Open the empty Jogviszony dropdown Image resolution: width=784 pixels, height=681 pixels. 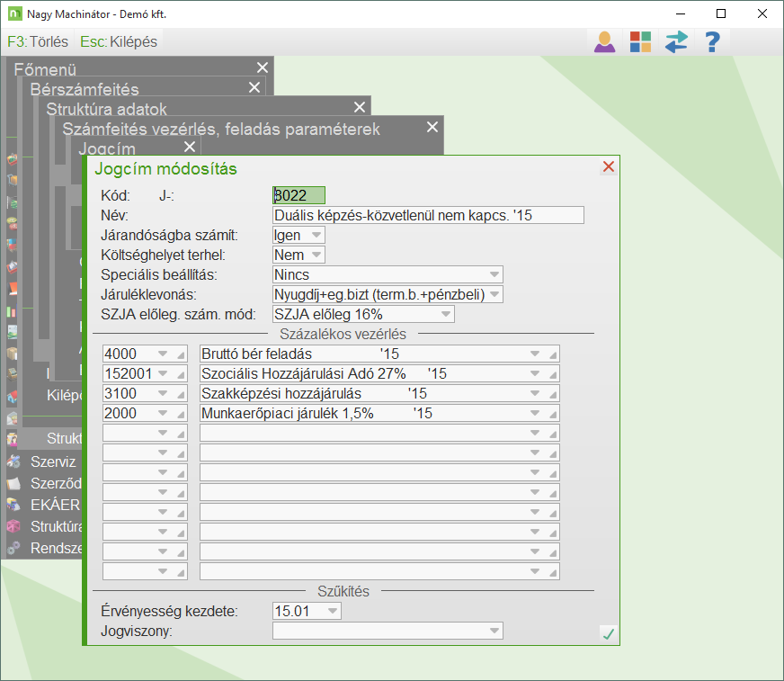(x=494, y=631)
